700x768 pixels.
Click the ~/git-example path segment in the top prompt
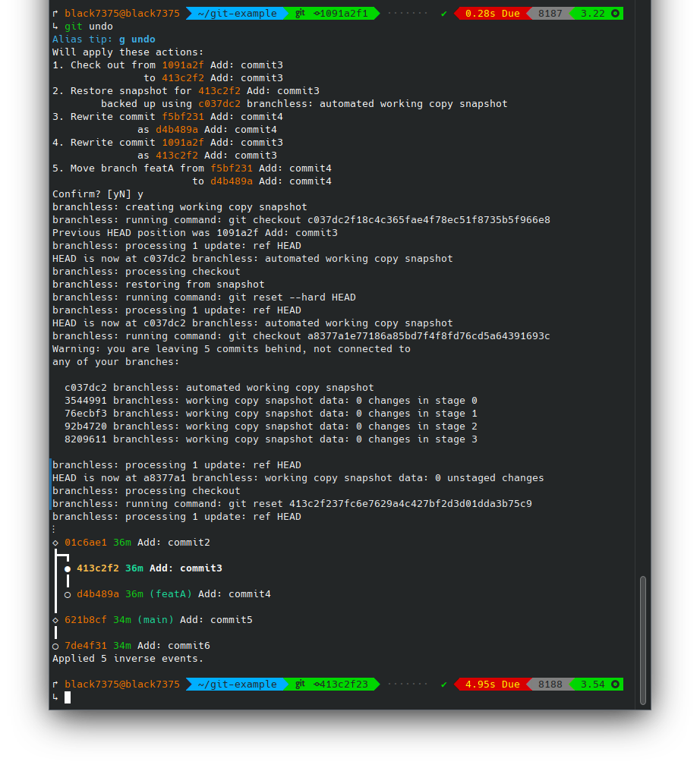(237, 13)
